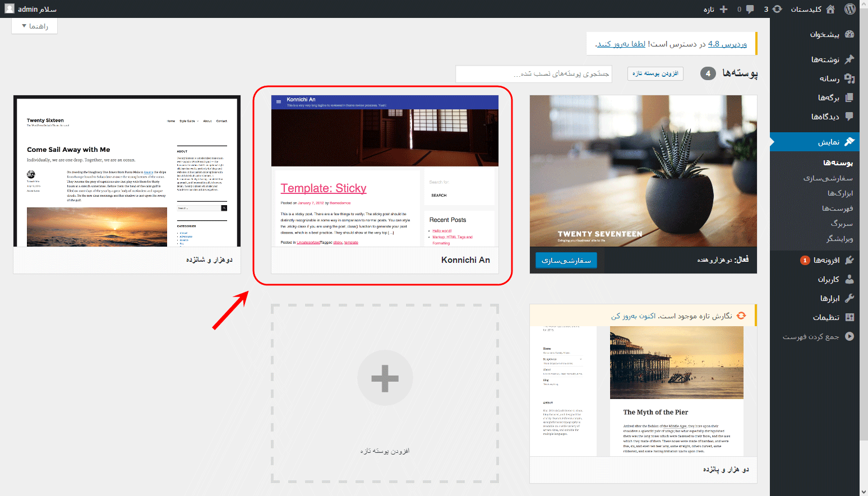868x496 pixels.
Task: Click the وردپرس 4.8 link
Action: [727, 44]
